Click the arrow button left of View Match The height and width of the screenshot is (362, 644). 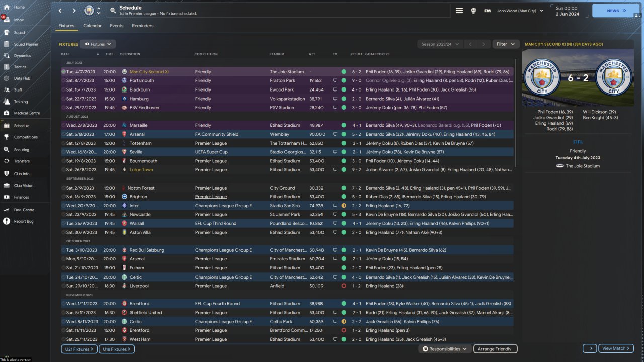tap(590, 348)
